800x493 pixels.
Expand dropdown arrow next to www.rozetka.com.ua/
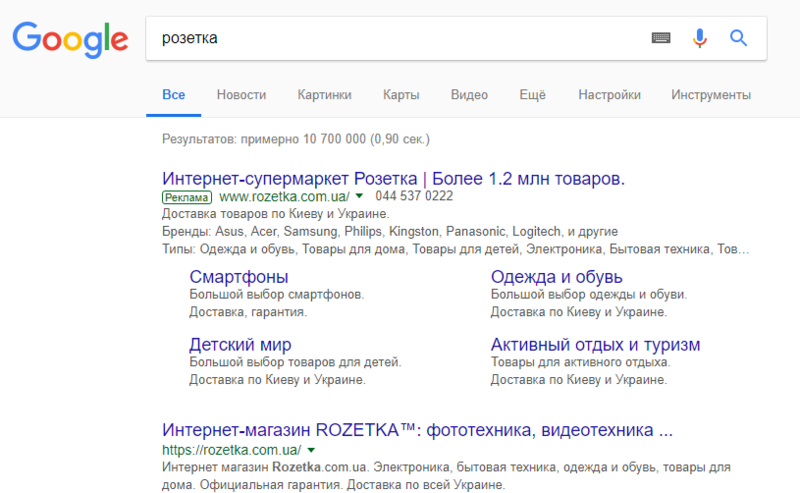tap(359, 196)
